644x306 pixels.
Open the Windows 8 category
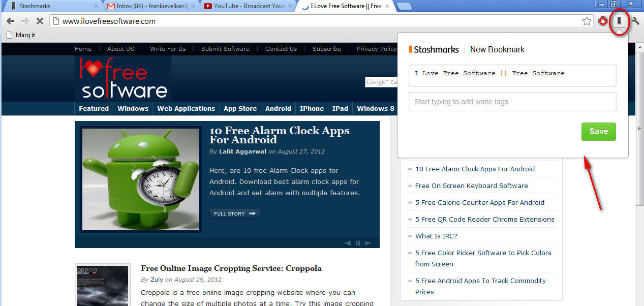pos(375,108)
